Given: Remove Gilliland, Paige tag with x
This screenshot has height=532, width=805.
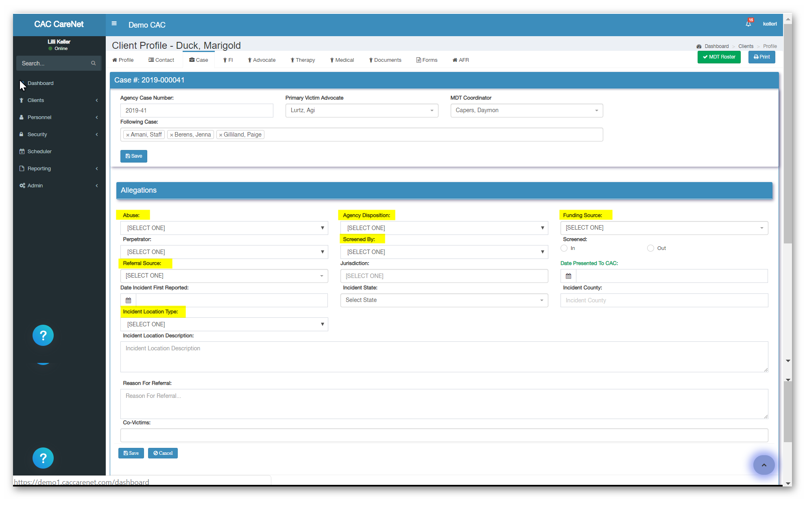Looking at the screenshot, I should click(220, 135).
